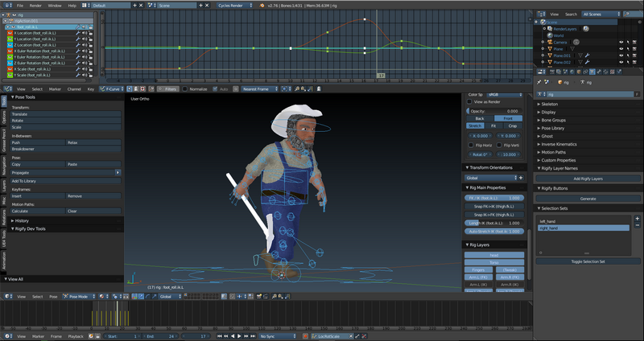Enable Flip Horiz checkbox
644x341 pixels.
(471, 145)
